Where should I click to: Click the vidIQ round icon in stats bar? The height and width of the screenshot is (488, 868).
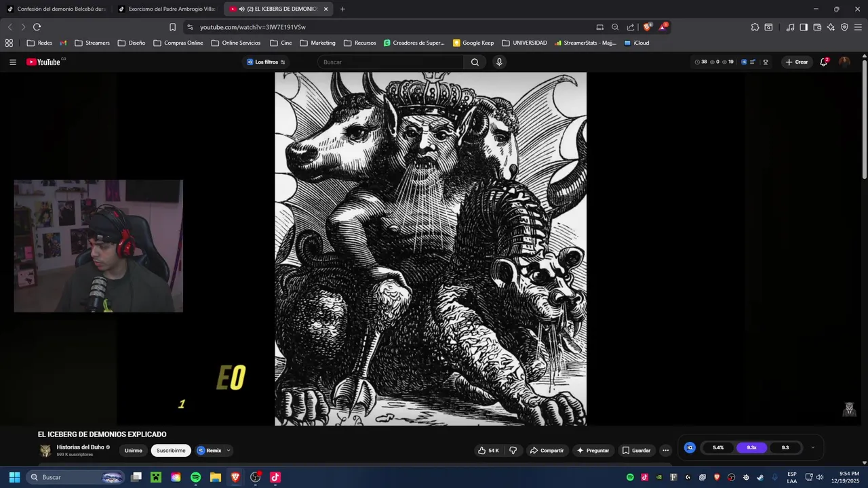click(690, 447)
